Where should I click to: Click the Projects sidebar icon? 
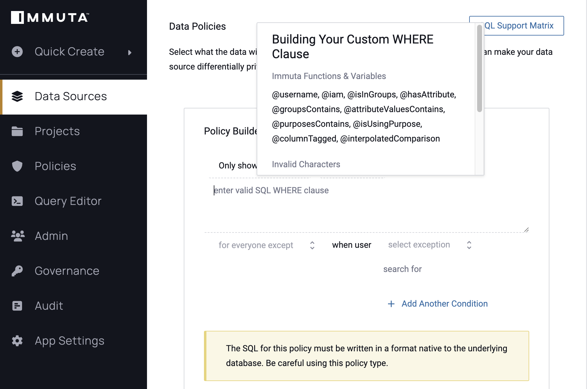coord(17,131)
